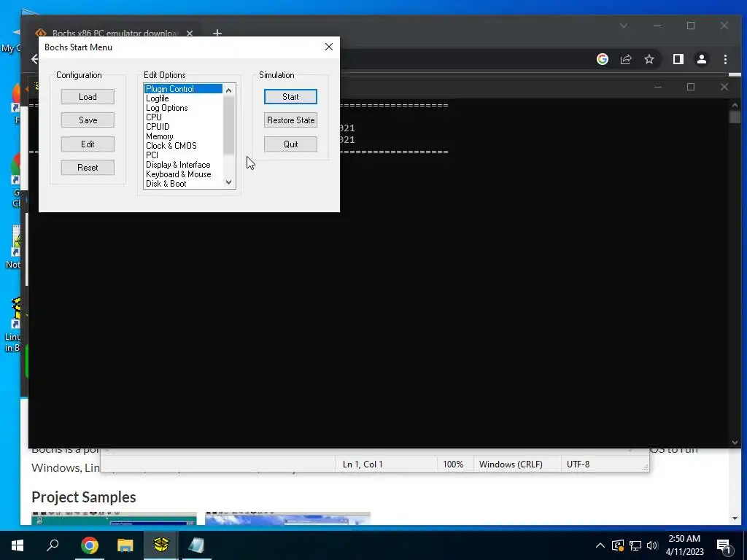This screenshot has width=747, height=560.
Task: Select Disk & Boot option
Action: tap(183, 184)
